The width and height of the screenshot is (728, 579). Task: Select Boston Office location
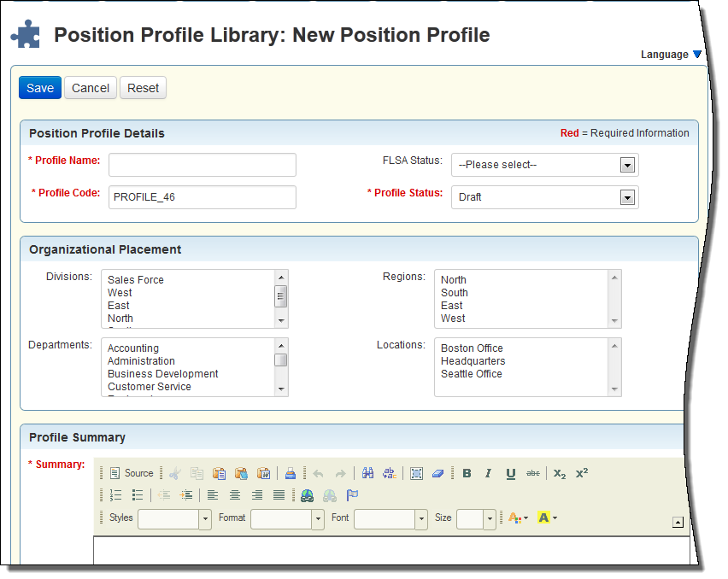pos(472,348)
